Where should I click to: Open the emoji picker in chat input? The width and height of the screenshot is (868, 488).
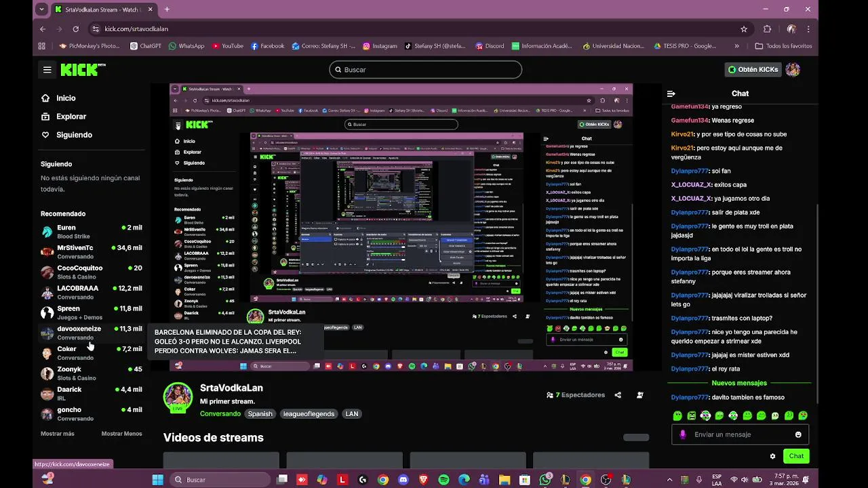798,434
